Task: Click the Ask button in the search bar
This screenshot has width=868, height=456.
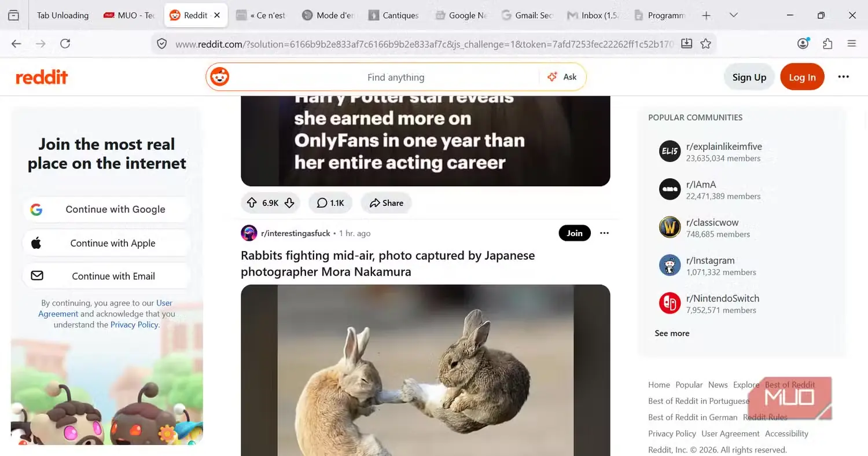Action: (562, 77)
